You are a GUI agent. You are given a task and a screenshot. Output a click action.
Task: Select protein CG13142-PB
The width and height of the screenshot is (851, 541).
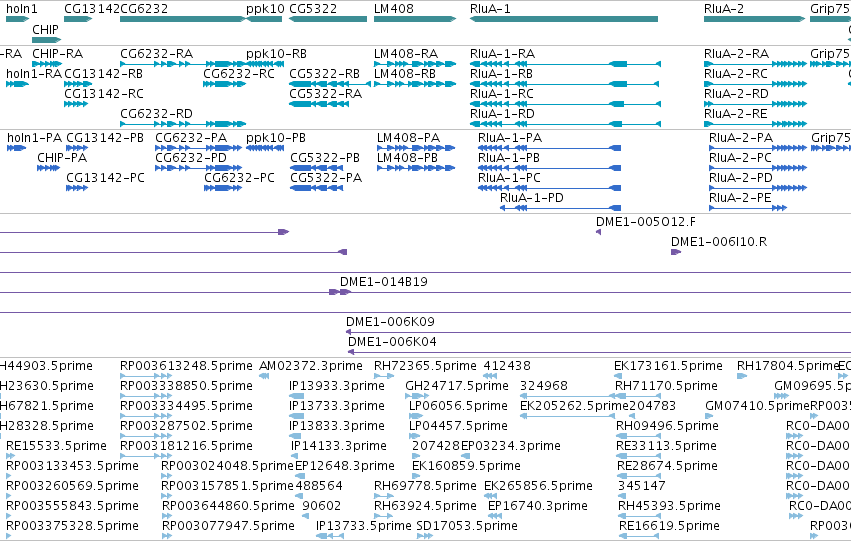(77, 148)
